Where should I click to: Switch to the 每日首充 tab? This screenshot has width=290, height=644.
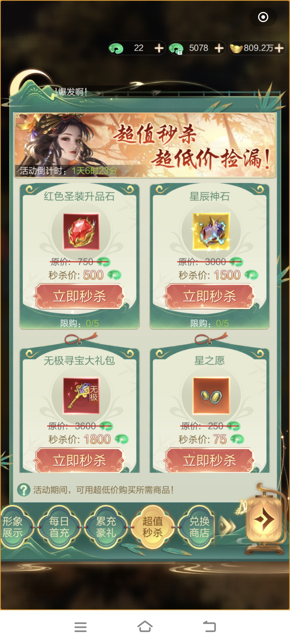coord(59,527)
